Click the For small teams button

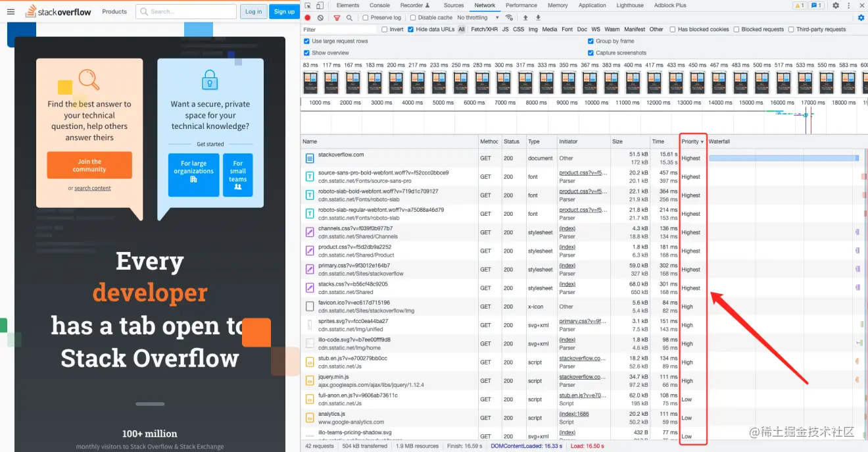pos(238,175)
